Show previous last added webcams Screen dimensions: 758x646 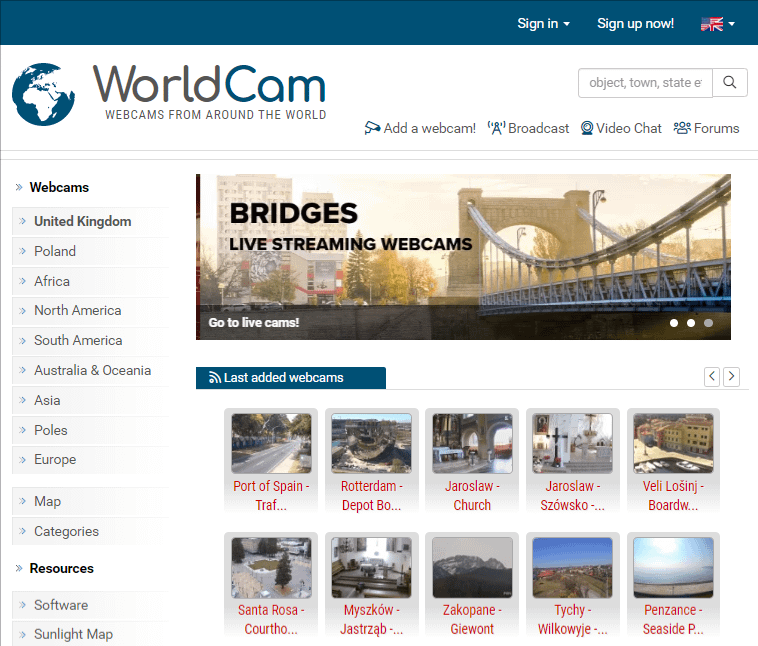point(712,377)
